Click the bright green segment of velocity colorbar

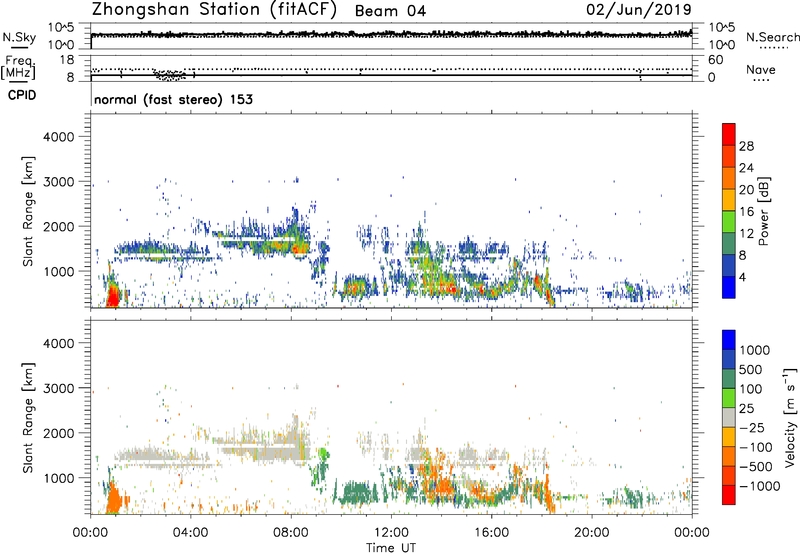point(729,397)
